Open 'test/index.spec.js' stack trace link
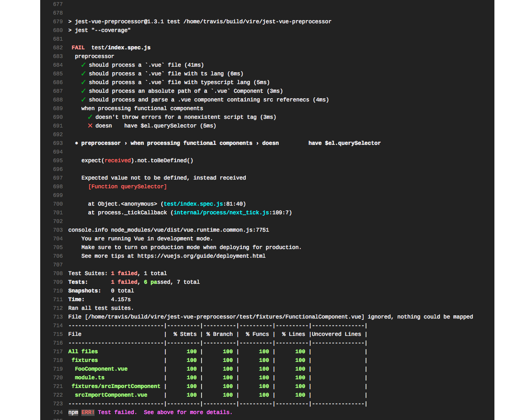Screen dimensions: 520x420 pyautogui.click(x=193, y=204)
